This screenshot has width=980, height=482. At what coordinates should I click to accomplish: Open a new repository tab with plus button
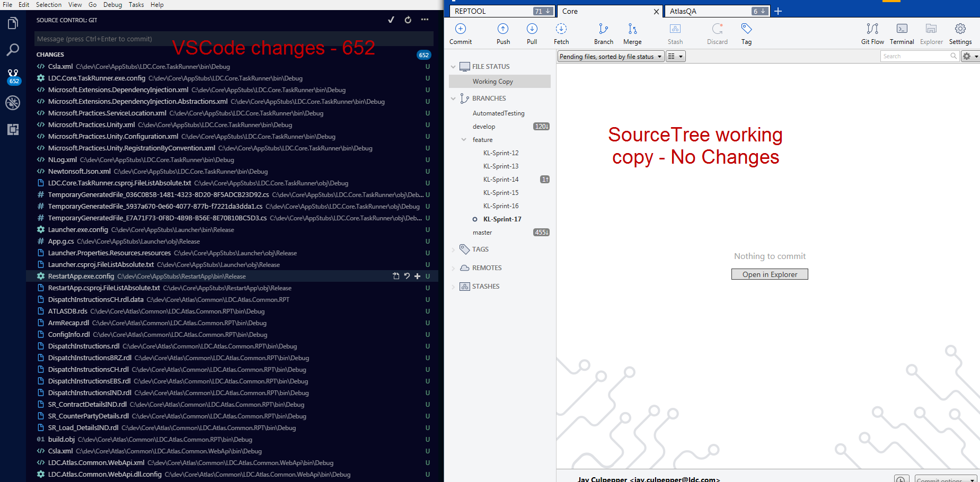(x=778, y=11)
